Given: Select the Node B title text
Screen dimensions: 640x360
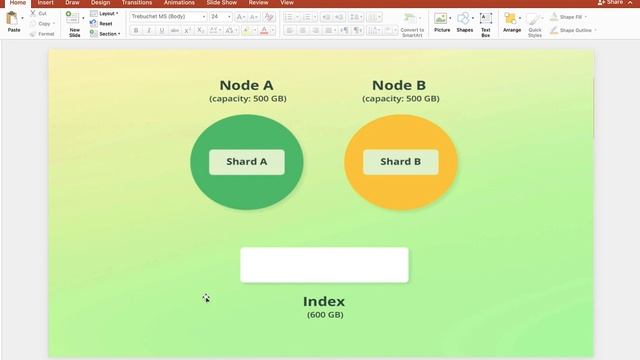Looking at the screenshot, I should tap(399, 85).
